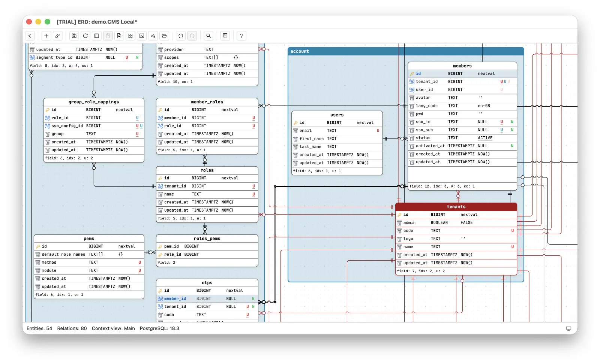Click the monitor icon in status bar
Viewport: 600px width, 364px height.
tap(568, 328)
